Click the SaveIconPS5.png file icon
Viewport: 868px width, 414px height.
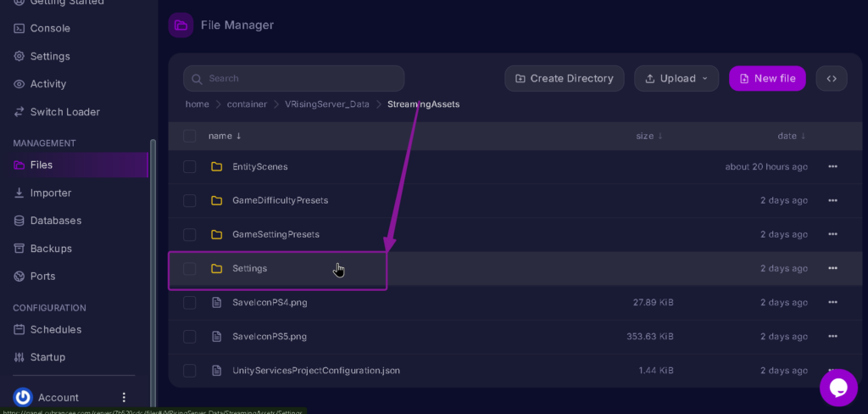[x=216, y=337]
